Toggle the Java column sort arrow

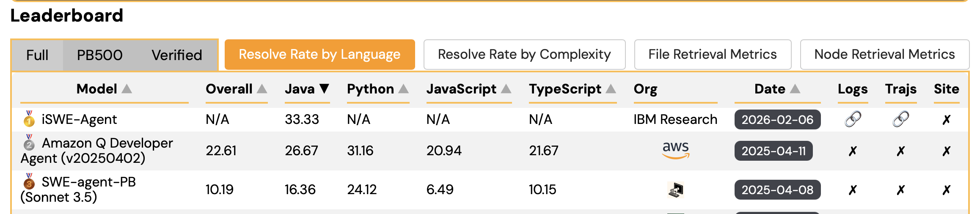(x=324, y=89)
